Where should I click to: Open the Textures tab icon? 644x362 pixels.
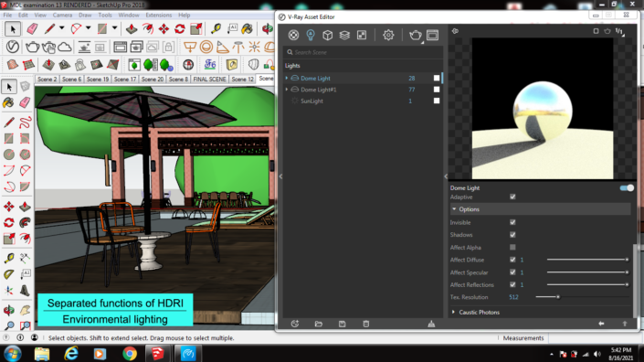click(x=362, y=36)
